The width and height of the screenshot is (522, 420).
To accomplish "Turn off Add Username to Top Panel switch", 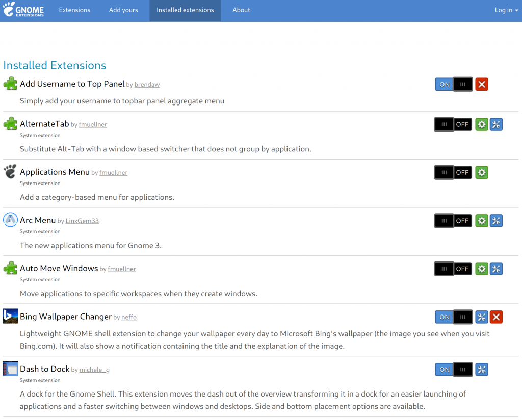I will pos(454,85).
